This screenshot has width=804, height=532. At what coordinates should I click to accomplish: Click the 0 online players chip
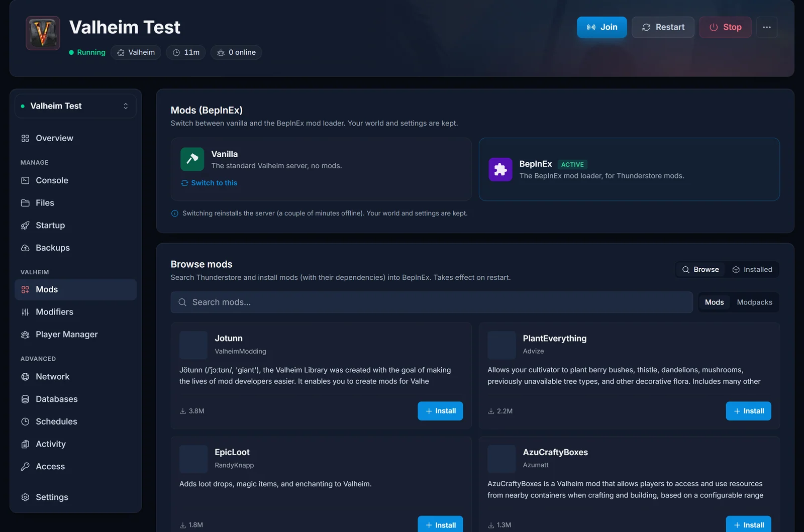click(236, 52)
